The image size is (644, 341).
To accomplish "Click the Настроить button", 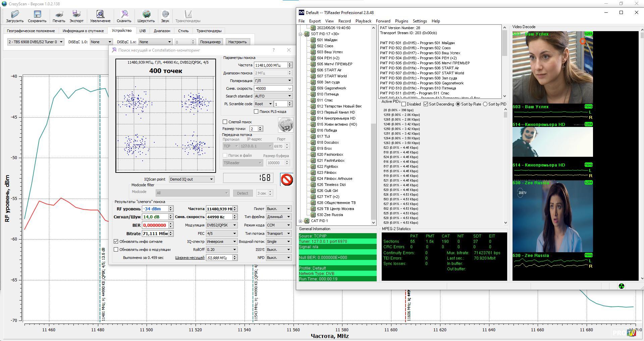I will (237, 42).
